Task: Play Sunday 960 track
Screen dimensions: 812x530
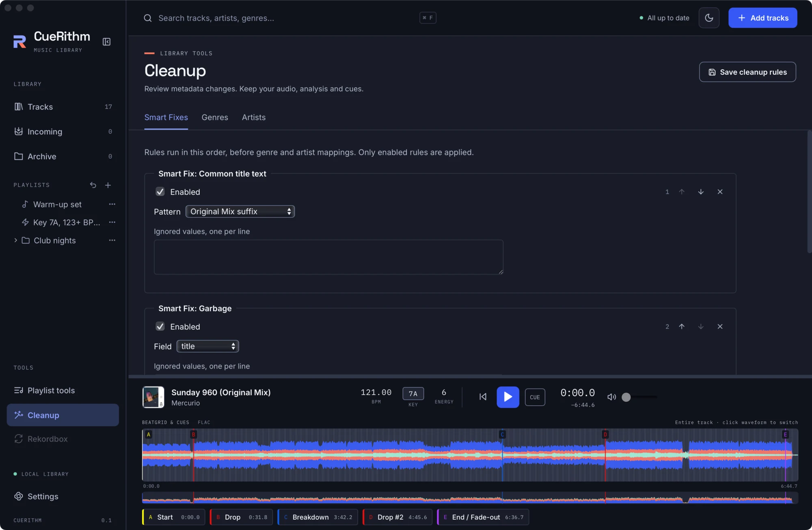Action: point(508,397)
